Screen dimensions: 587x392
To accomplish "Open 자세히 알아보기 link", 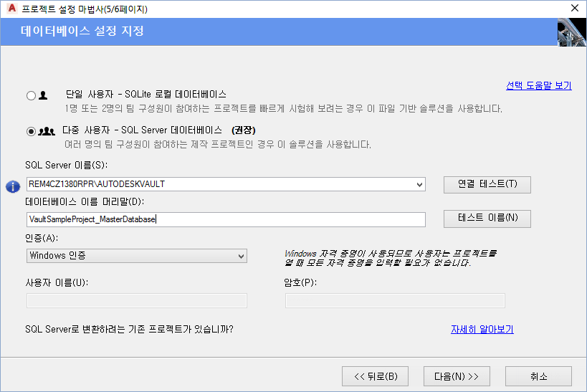I will (x=482, y=329).
